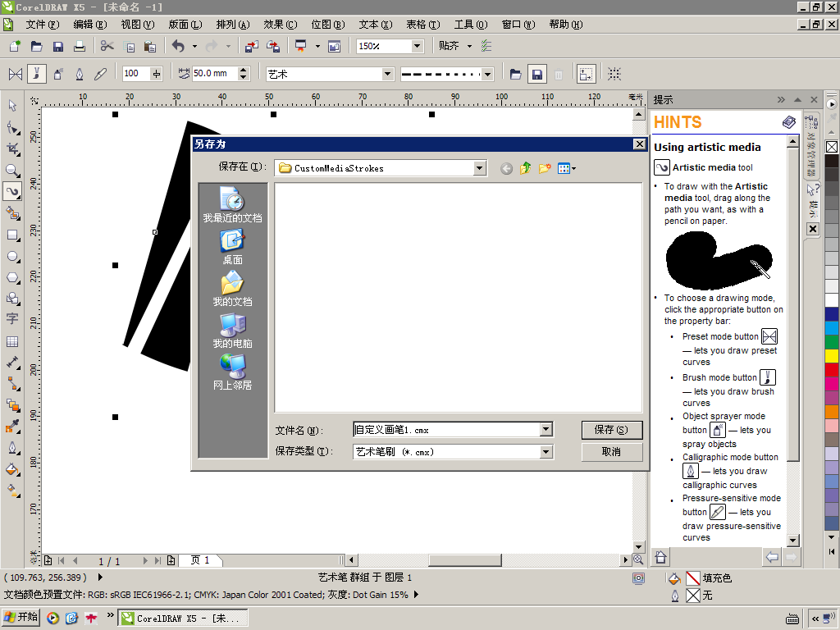
Task: Select the Eyedropper tool
Action: tap(12, 427)
